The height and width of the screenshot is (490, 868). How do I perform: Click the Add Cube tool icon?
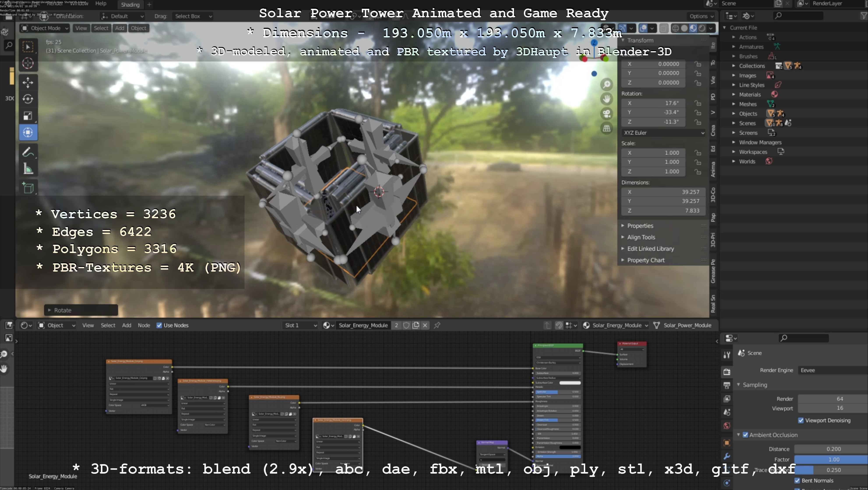coord(28,188)
